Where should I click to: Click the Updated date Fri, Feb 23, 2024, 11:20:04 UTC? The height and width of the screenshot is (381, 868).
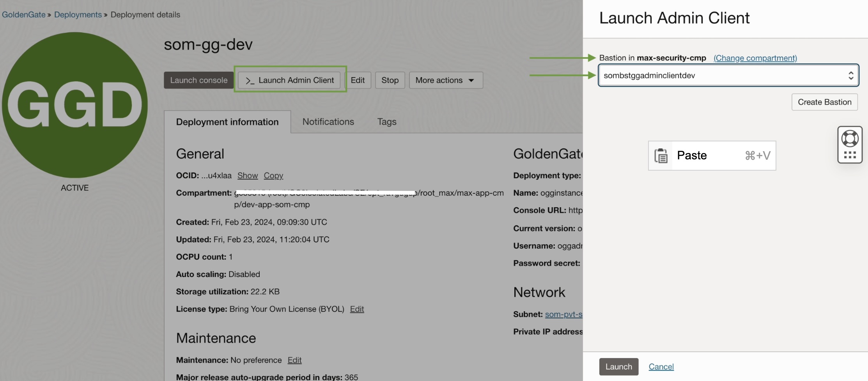point(271,240)
